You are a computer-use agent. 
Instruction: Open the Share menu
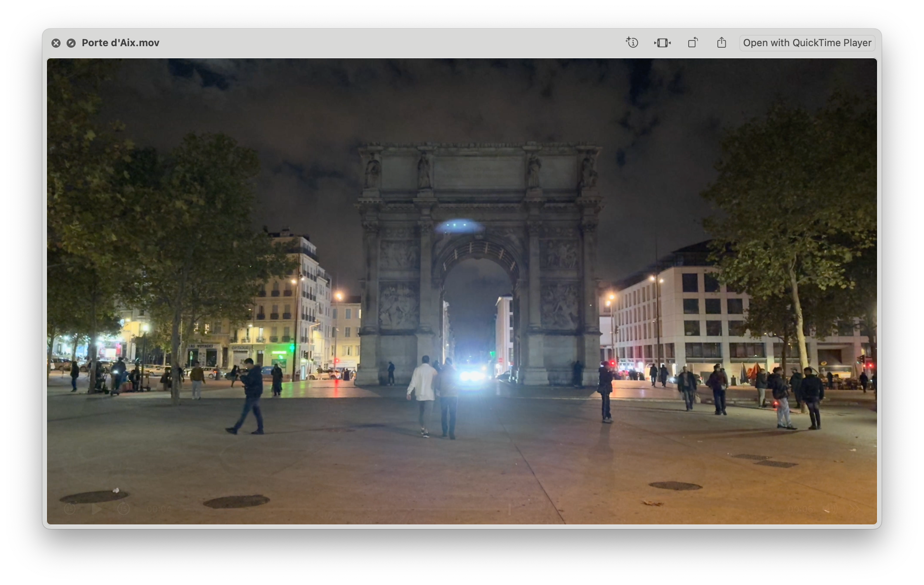click(x=722, y=43)
